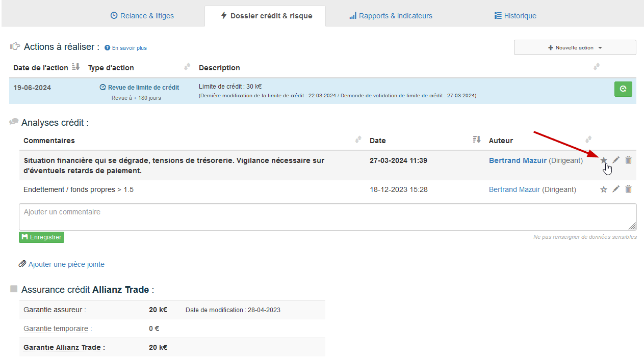Switch to the Relance & litiges tab
This screenshot has width=644, height=359.
(x=142, y=16)
